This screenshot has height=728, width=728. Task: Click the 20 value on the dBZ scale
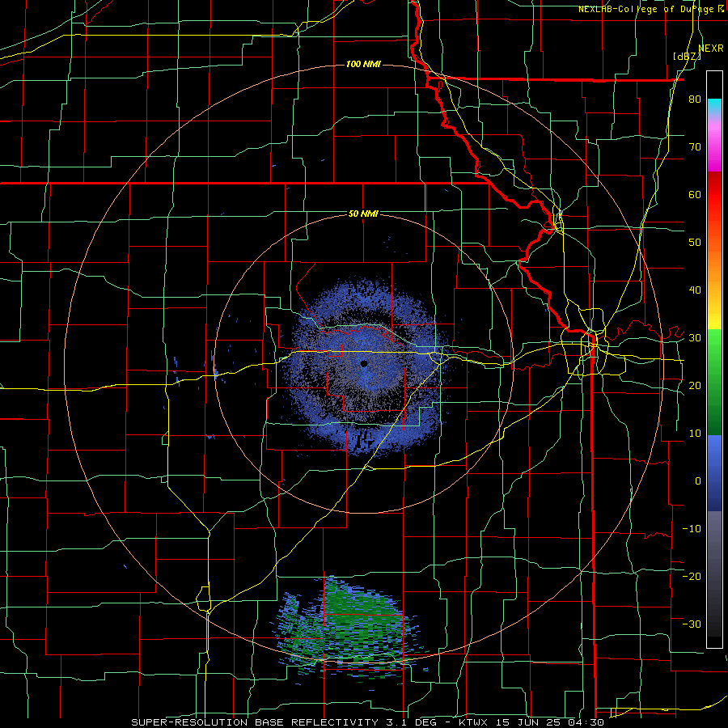pyautogui.click(x=695, y=385)
